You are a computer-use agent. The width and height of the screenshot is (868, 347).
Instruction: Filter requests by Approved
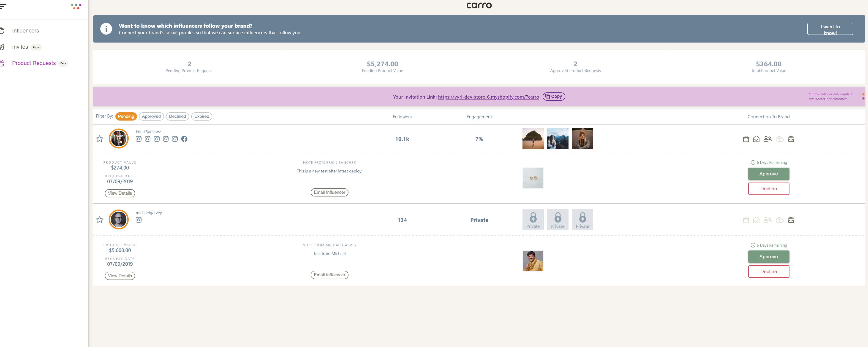[151, 116]
